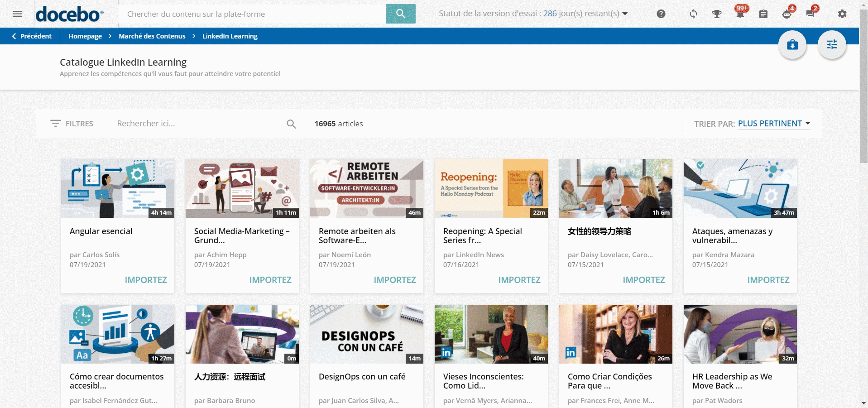Open the 3h 47m Ataques thumbnail

[x=740, y=188]
